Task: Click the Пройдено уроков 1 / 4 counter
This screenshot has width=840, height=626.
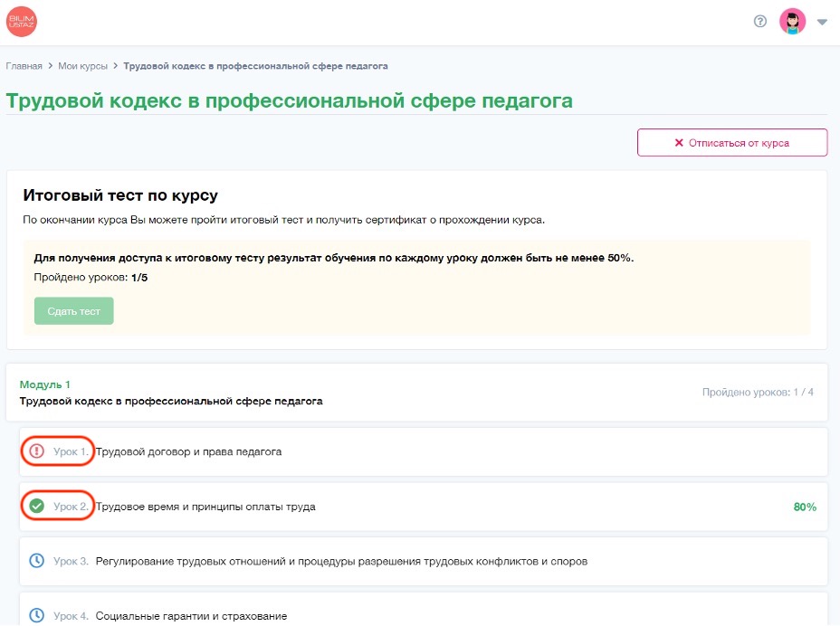Action: 758,393
